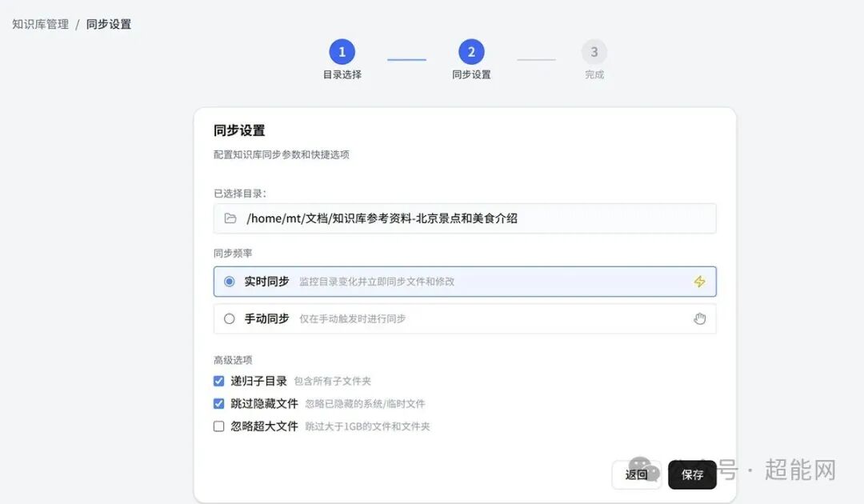
Task: Click the step 1 circle labeled 目录选择
Action: [x=342, y=51]
